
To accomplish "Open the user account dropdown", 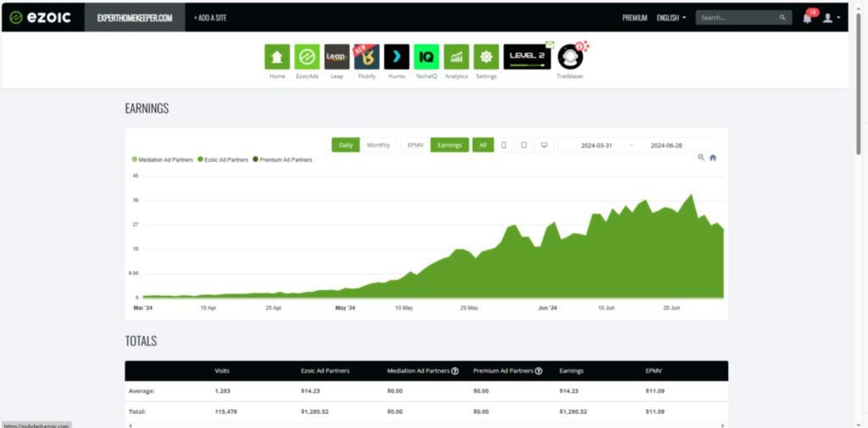I will [831, 18].
